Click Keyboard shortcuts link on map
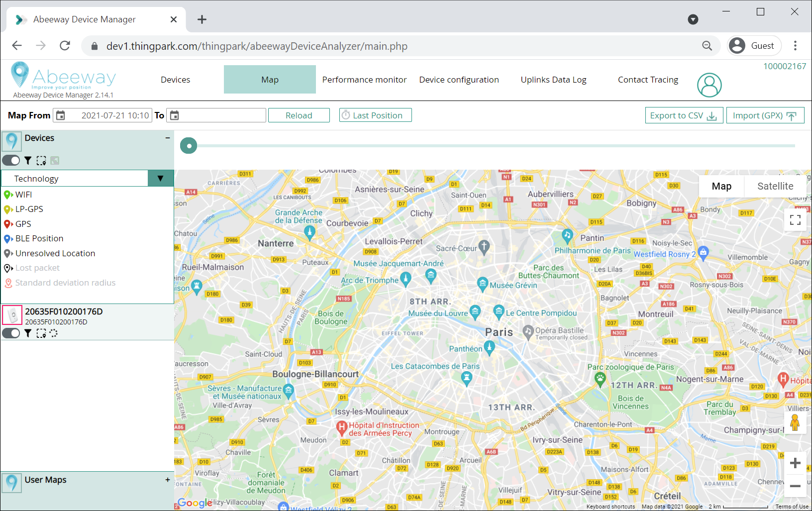812x511 pixels. 610,507
